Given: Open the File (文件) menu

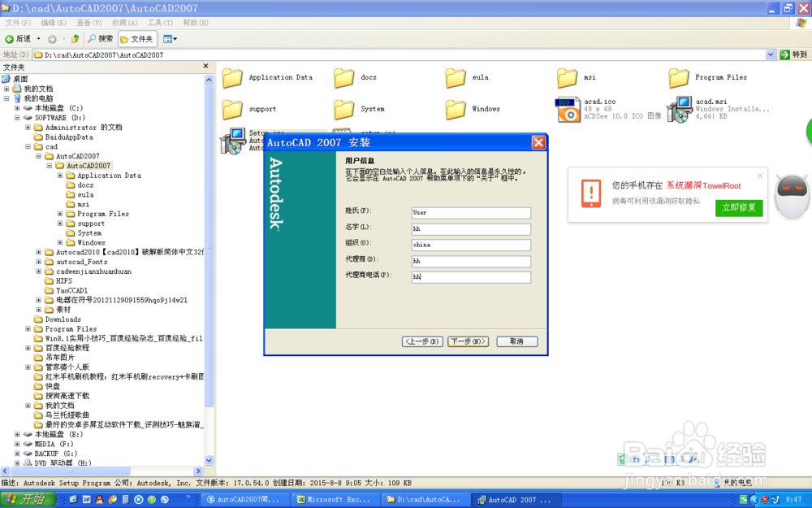Looking at the screenshot, I should [x=18, y=23].
